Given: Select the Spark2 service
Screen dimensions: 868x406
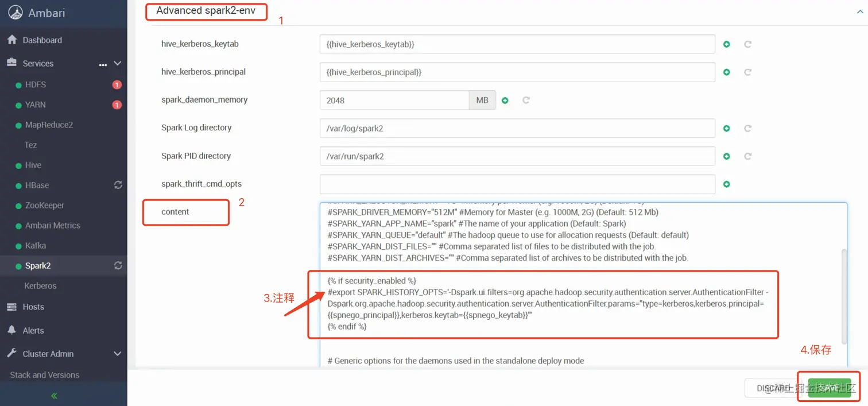Looking at the screenshot, I should 38,266.
